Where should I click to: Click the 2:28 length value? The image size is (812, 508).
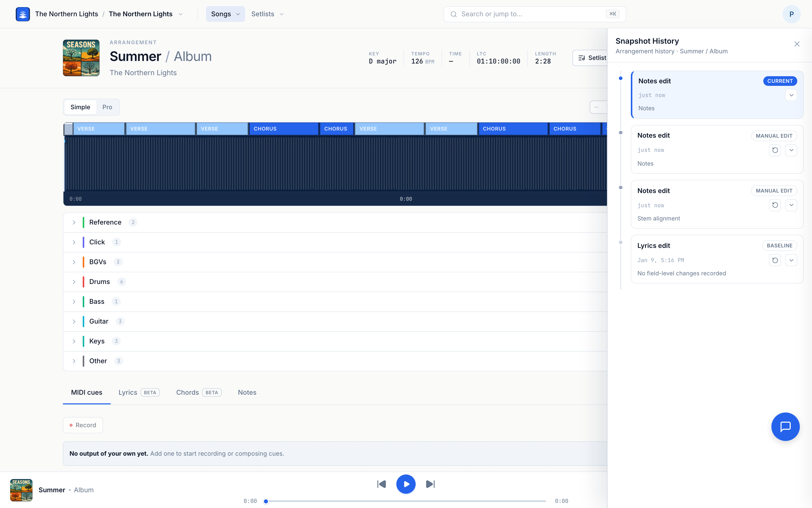tap(543, 61)
